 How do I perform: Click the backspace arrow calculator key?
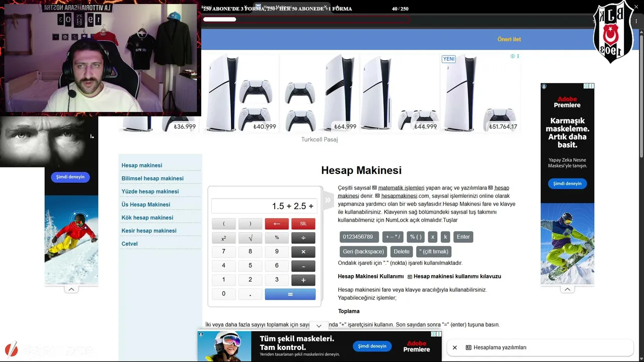tap(277, 224)
